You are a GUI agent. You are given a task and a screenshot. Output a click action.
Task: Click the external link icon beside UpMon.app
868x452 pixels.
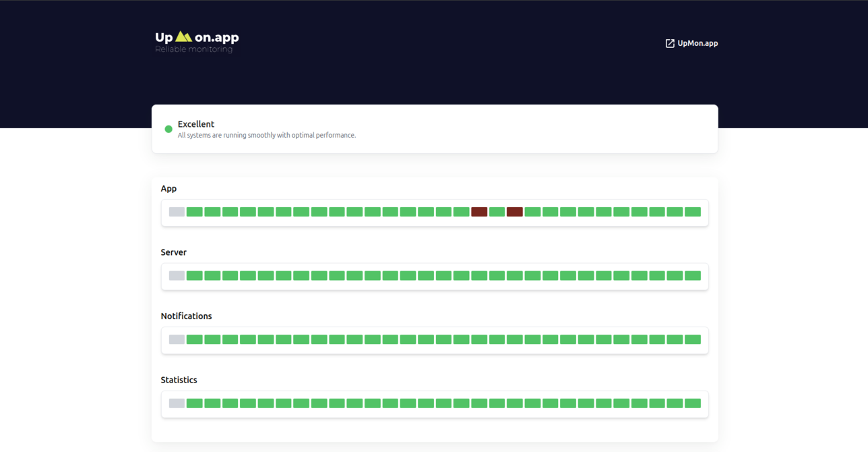click(670, 43)
